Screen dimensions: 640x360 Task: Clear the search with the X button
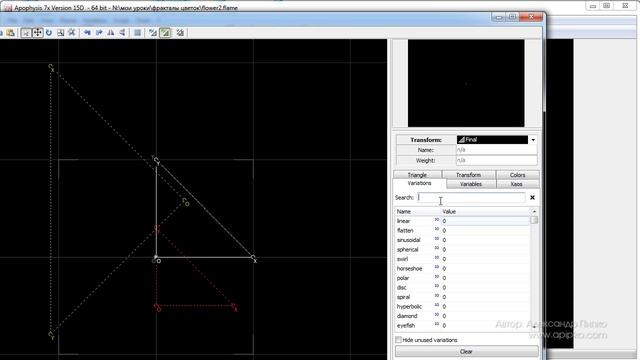532,198
